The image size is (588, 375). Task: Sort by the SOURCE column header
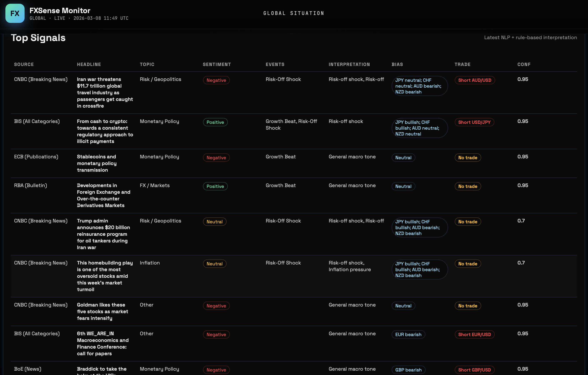[x=24, y=65]
